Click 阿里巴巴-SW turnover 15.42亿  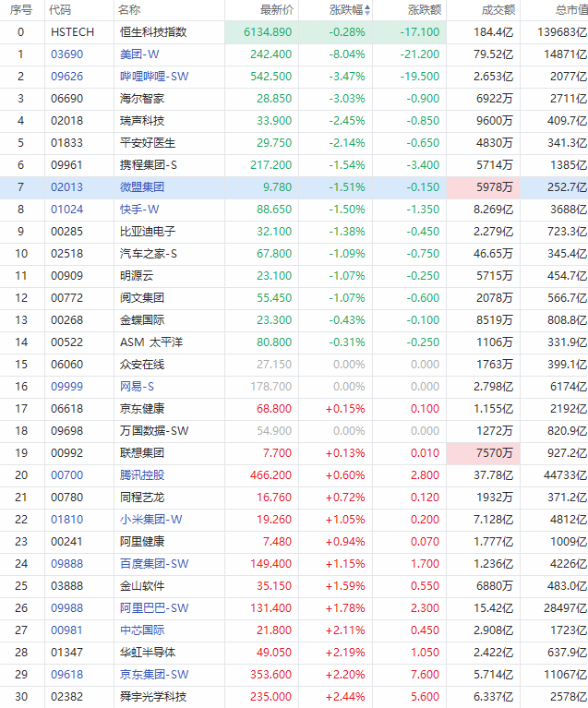pos(493,607)
